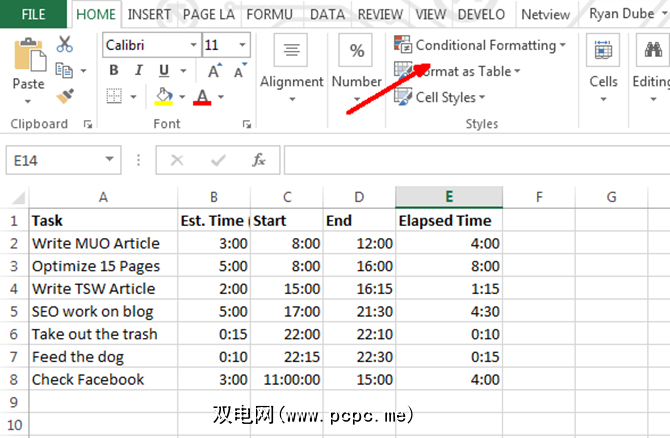Open the Name Box dropdown arrow

109,159
